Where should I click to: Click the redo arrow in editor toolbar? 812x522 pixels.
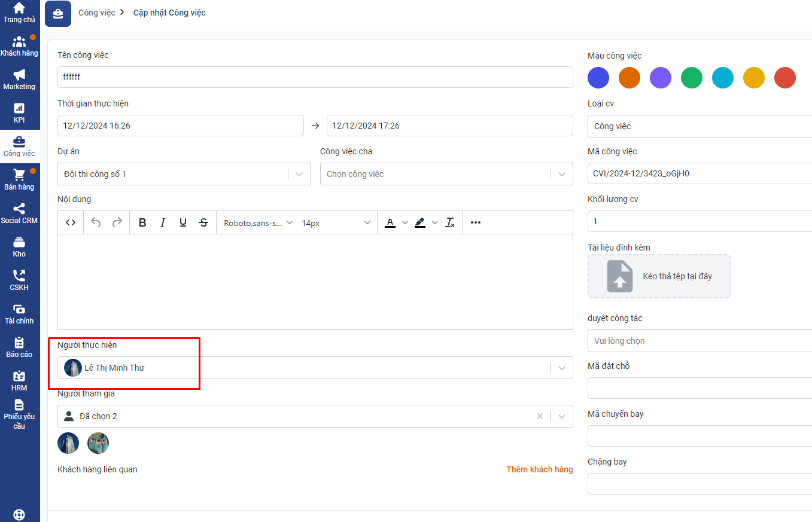(117, 222)
